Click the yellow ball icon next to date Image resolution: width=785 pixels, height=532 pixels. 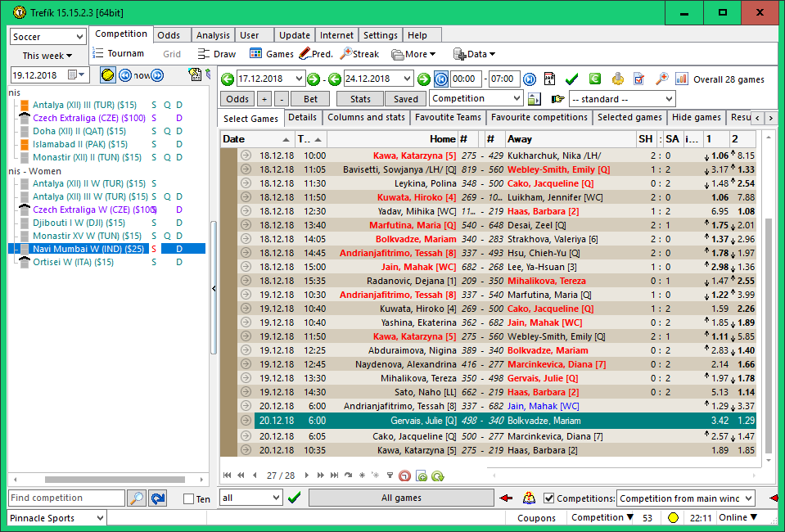[x=108, y=75]
